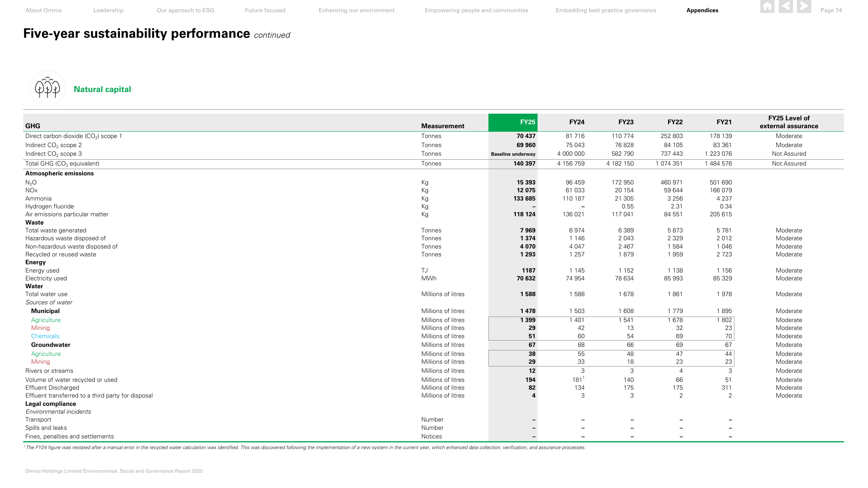The width and height of the screenshot is (868, 488).
Task: Click Fines, penalties and settlements label
Action: pos(70,436)
